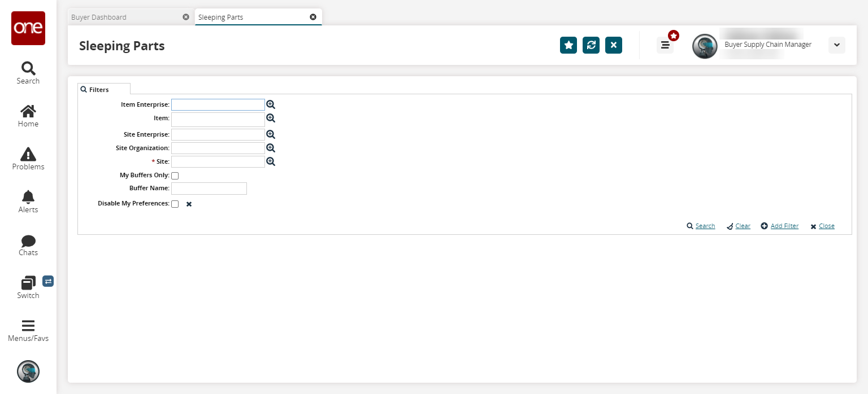The image size is (868, 394).
Task: Click the Filters tab header
Action: pos(104,89)
